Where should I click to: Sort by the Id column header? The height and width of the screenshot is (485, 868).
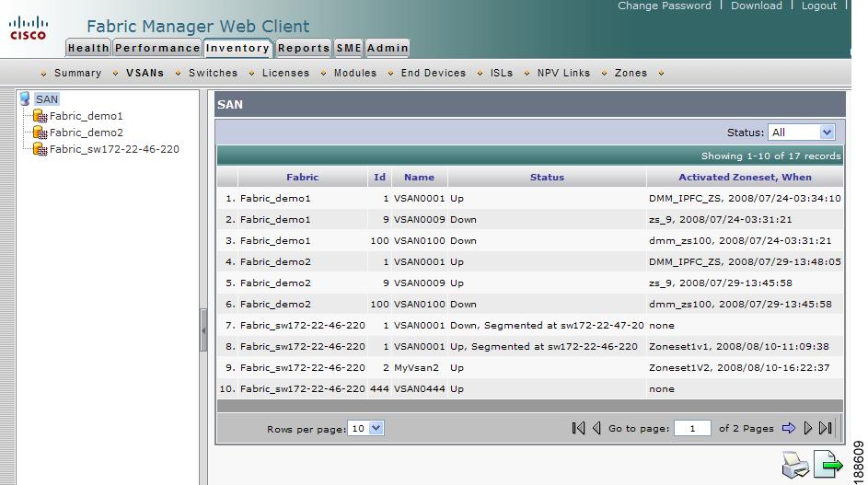click(x=379, y=178)
